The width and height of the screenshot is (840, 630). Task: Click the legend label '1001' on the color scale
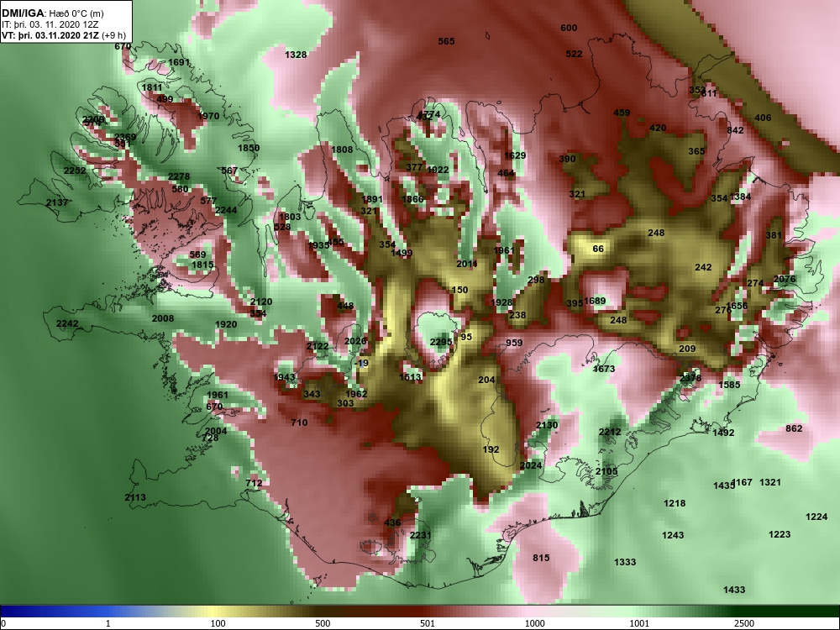639,623
